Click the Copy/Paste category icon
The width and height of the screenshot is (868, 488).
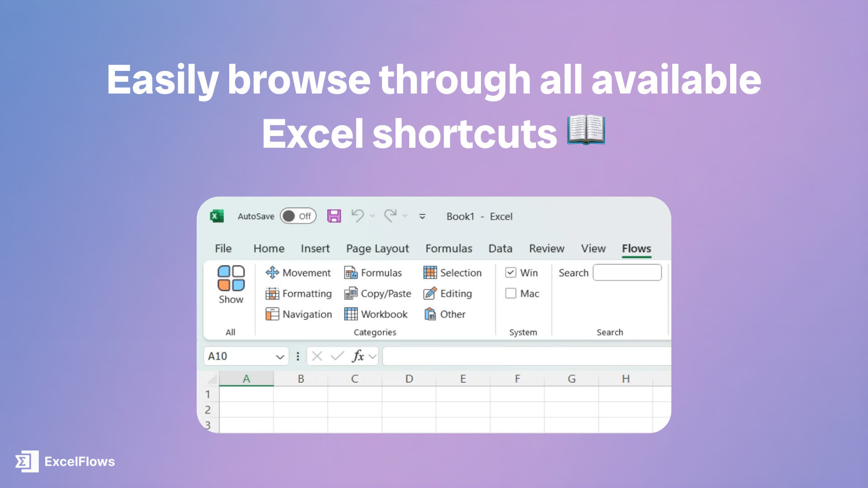click(x=351, y=294)
